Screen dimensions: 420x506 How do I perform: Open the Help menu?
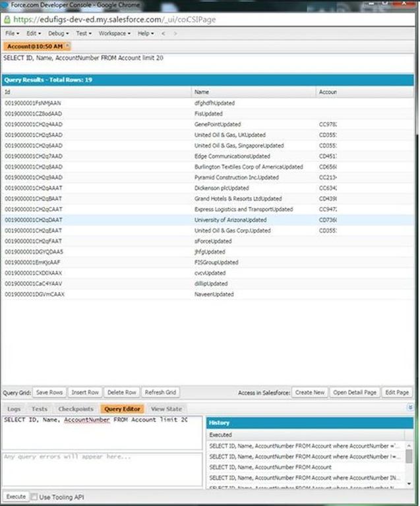pos(146,33)
